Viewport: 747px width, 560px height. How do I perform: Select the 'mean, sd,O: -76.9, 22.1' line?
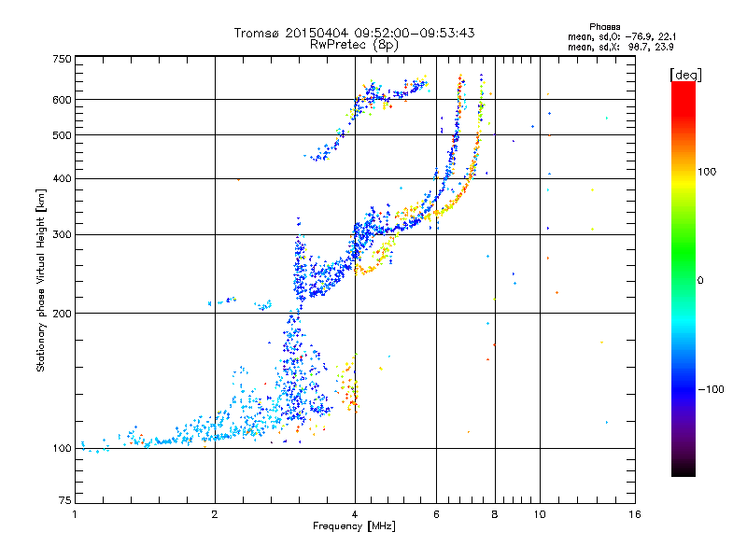[621, 36]
